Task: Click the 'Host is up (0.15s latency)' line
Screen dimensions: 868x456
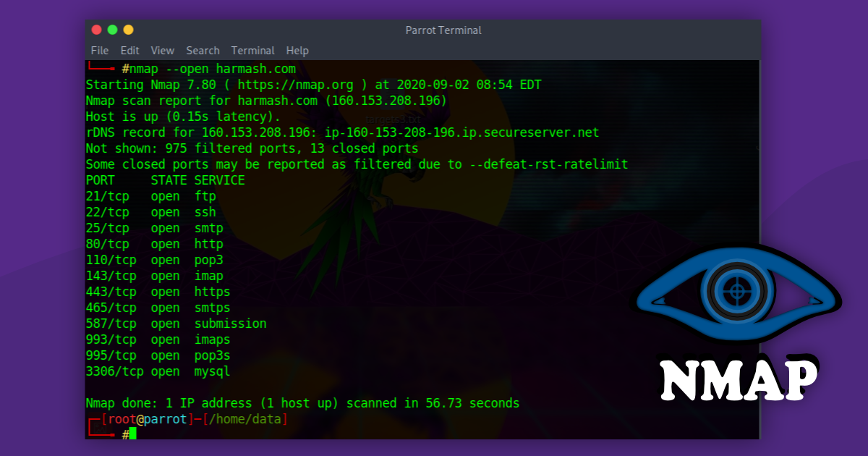Action: point(183,117)
